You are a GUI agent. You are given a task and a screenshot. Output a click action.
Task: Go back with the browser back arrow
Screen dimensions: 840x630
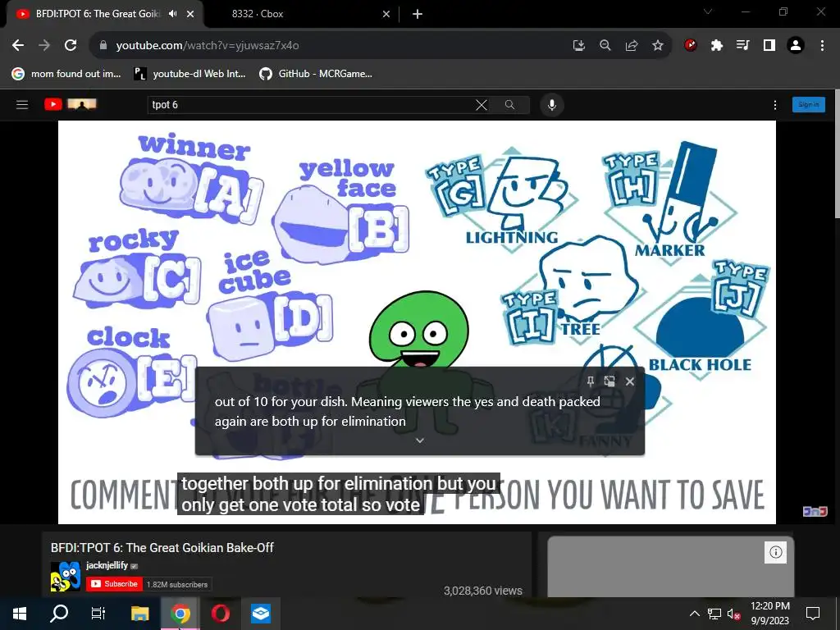pyautogui.click(x=18, y=46)
